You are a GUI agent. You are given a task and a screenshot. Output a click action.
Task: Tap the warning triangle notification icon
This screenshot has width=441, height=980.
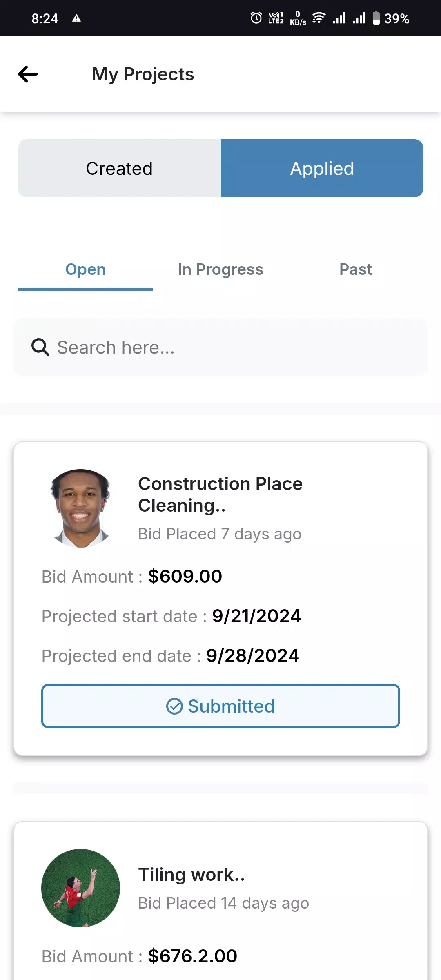pyautogui.click(x=76, y=18)
